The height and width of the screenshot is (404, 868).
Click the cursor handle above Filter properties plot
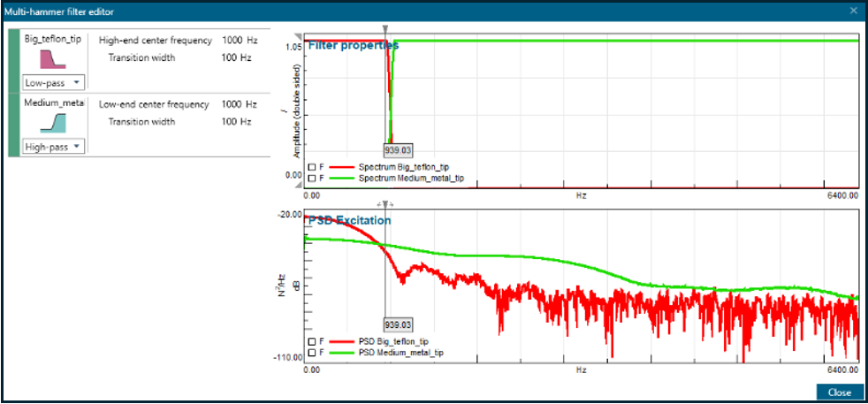coord(385,30)
